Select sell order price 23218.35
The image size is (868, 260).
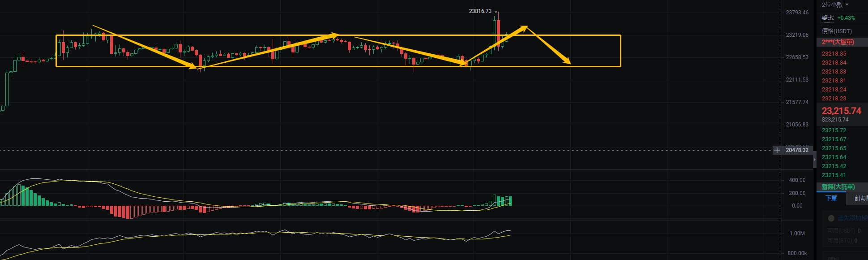click(834, 54)
